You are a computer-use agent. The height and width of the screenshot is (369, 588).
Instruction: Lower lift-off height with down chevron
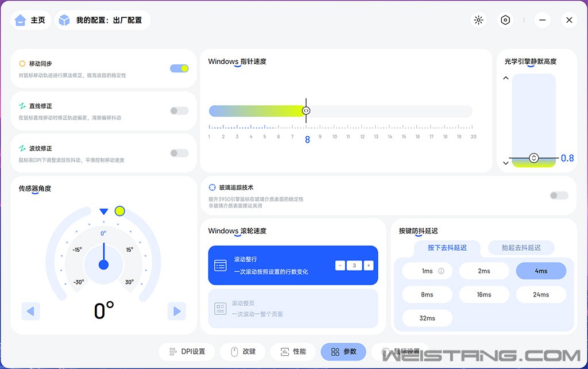[x=506, y=163]
